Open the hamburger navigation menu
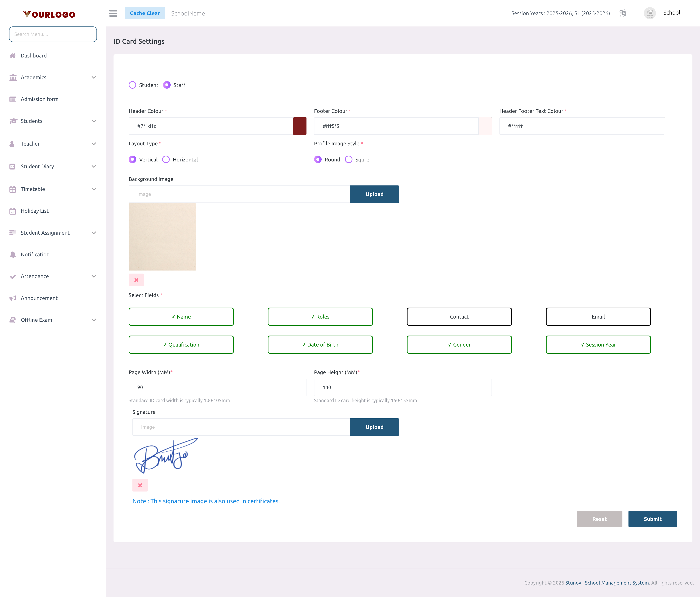 coord(113,13)
